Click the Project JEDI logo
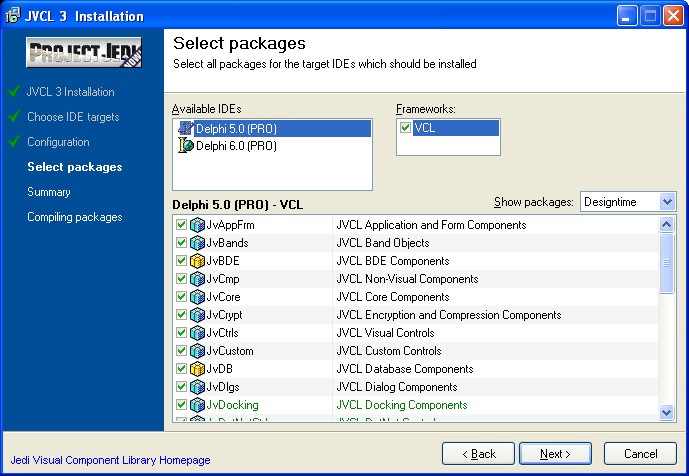Image resolution: width=689 pixels, height=476 pixels. (x=84, y=54)
